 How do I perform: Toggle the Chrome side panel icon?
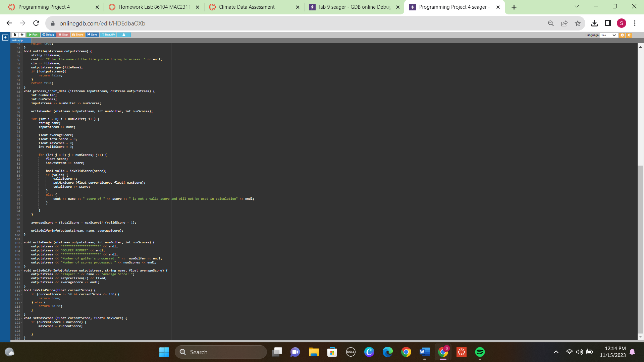point(608,23)
